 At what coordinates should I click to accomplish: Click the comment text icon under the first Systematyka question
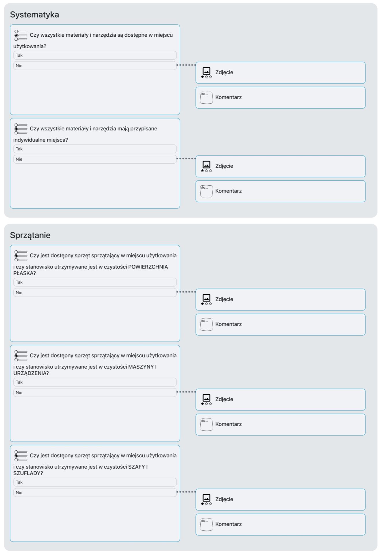pos(206,97)
